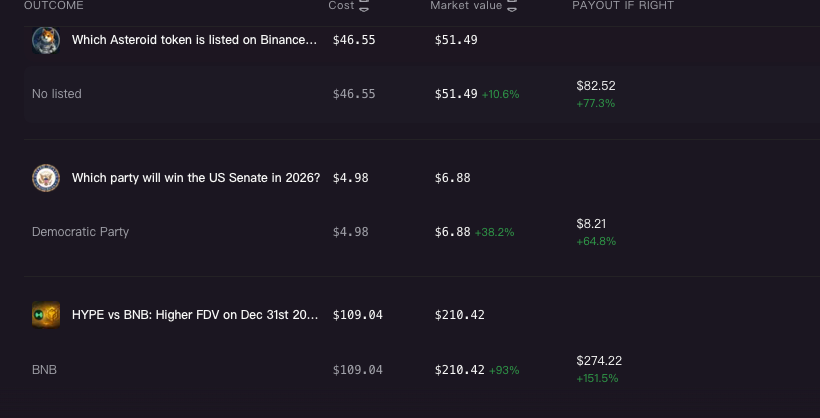Click the HYPE vs BNB market icon
820x418 pixels.
click(46, 315)
